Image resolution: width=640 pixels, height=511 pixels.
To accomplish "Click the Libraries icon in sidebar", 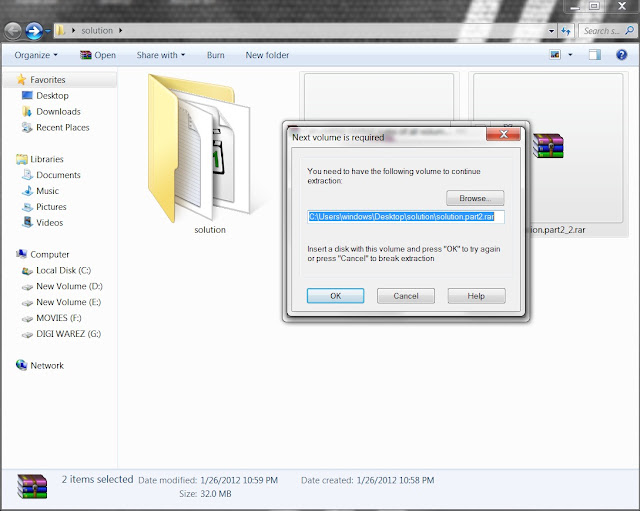I will coord(22,159).
